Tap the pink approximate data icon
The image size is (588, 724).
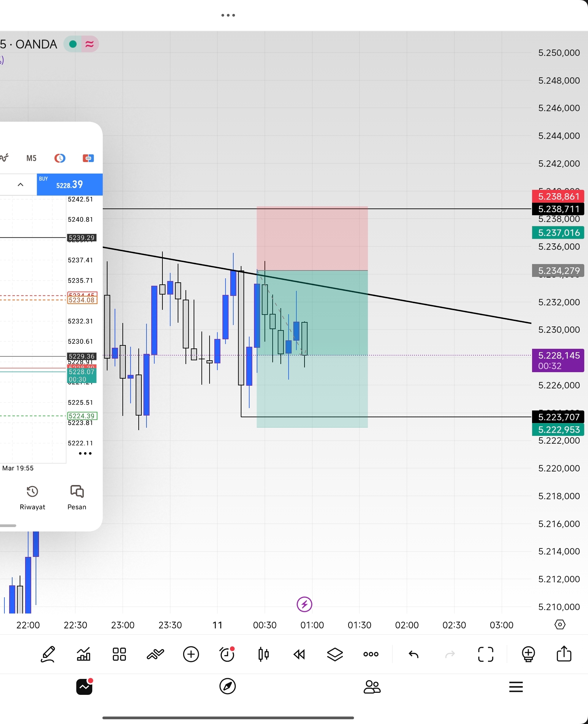point(90,44)
